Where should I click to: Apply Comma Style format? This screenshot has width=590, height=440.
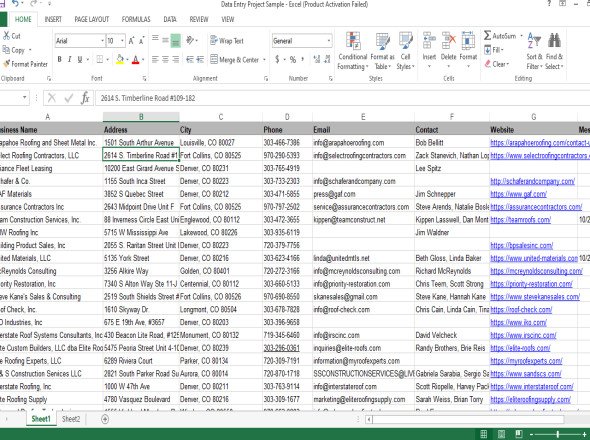303,59
